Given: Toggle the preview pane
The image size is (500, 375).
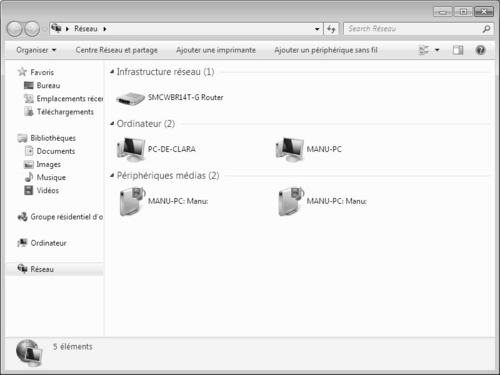Looking at the screenshot, I should pos(458,50).
